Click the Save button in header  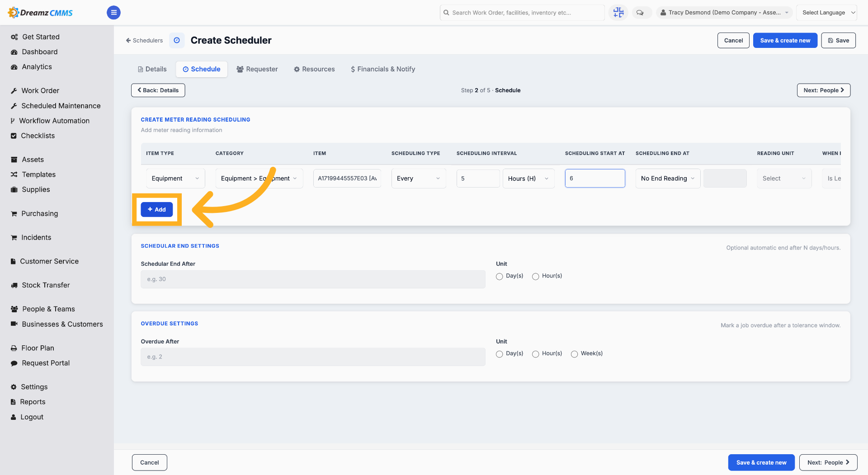click(839, 40)
